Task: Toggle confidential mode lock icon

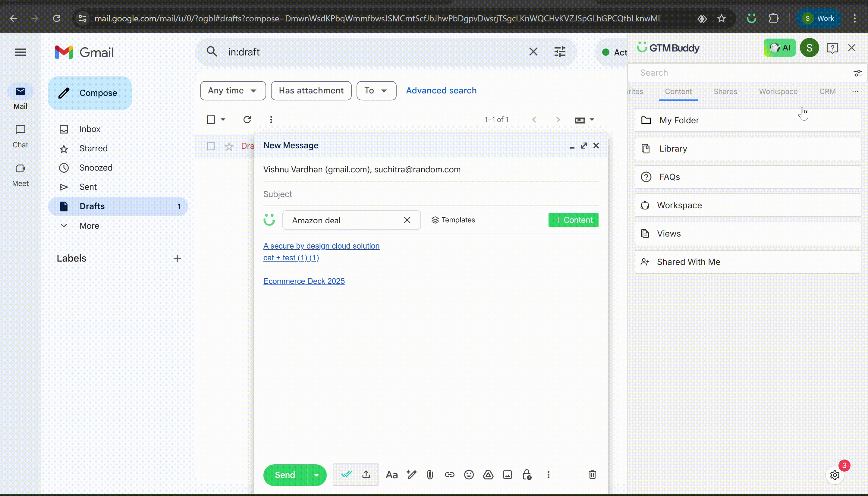Action: point(527,475)
